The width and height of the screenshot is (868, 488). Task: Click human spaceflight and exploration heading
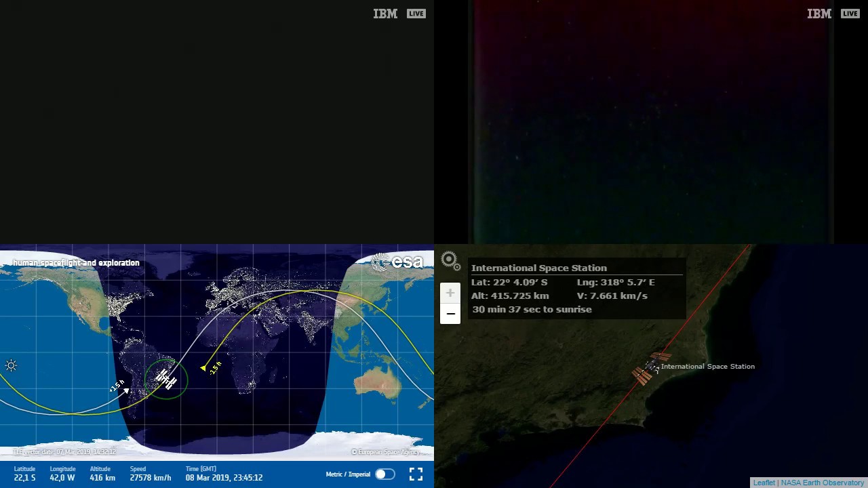pyautogui.click(x=76, y=263)
